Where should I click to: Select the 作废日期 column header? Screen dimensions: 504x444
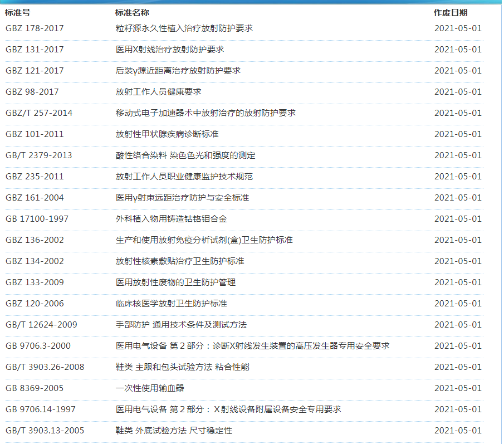[x=451, y=13]
